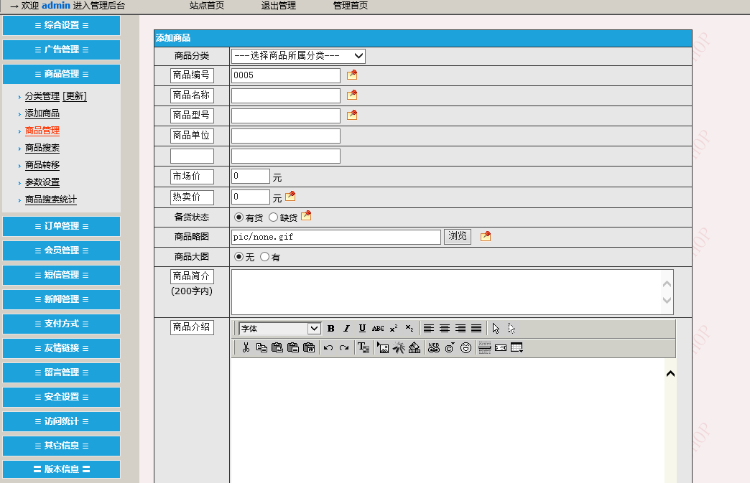Viewport: 750px width, 483px height.
Task: Expand the 短信管理 sidebar section
Action: (x=61, y=275)
